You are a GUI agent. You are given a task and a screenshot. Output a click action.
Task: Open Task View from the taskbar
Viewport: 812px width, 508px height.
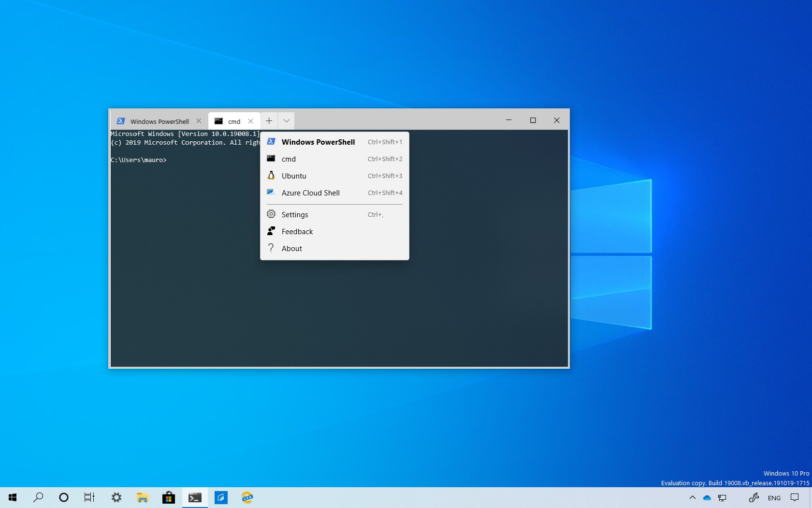(89, 497)
